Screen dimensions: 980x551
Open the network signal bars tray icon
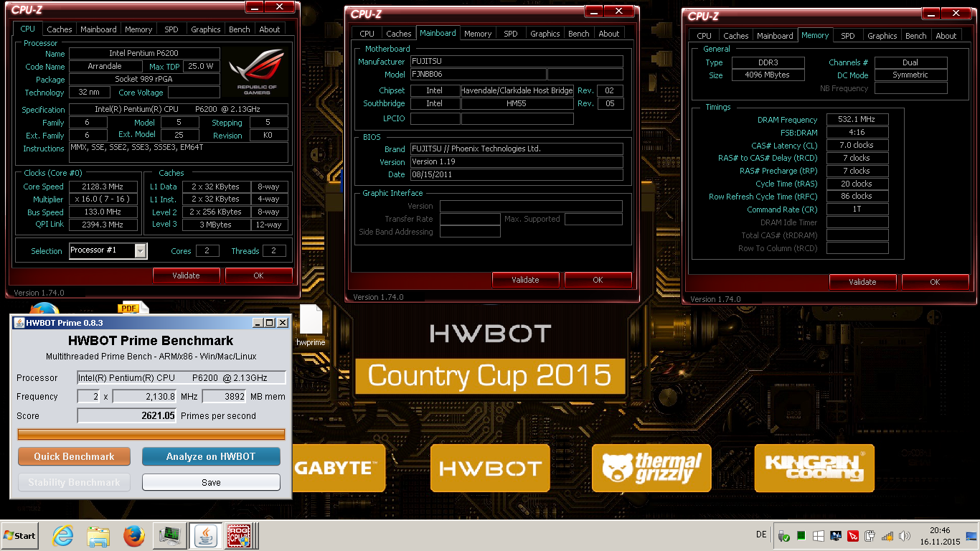[887, 536]
